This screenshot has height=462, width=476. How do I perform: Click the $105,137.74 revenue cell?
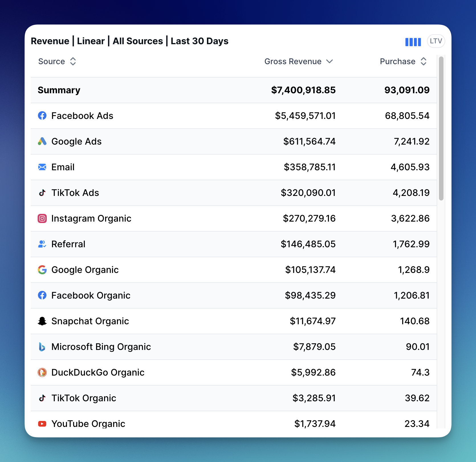coord(310,270)
